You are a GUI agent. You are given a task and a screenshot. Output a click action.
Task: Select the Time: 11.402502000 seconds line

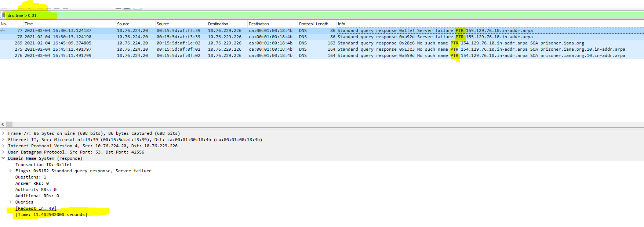(51, 215)
